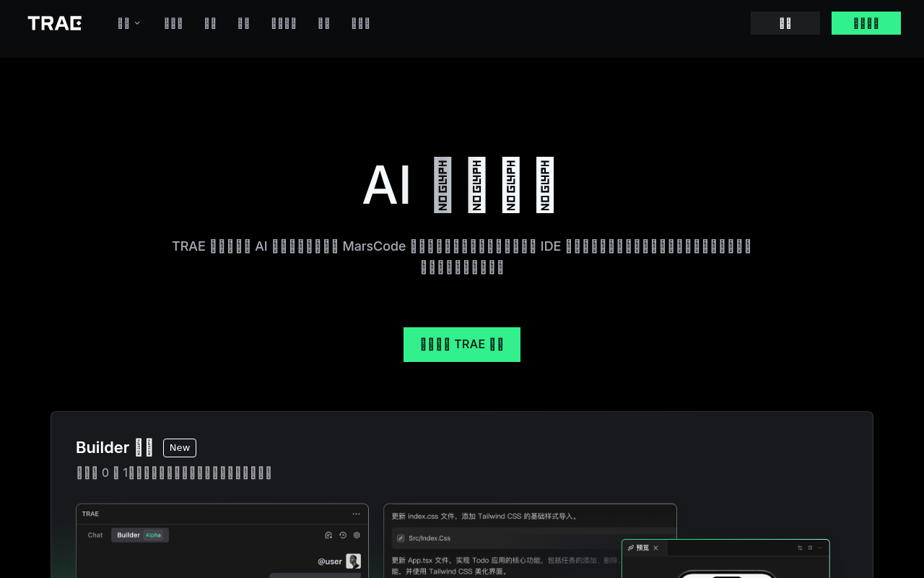
Task: Click the "@user" mention text
Action: point(330,561)
